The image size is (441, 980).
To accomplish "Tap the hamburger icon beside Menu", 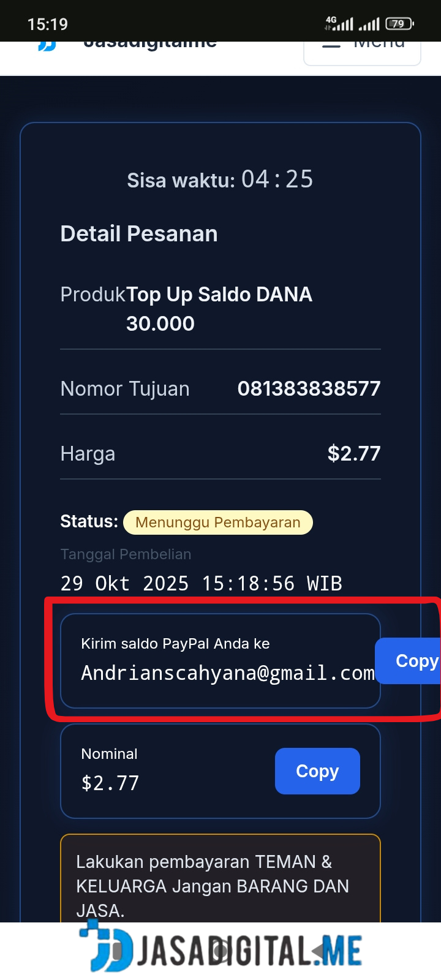I will click(x=331, y=45).
